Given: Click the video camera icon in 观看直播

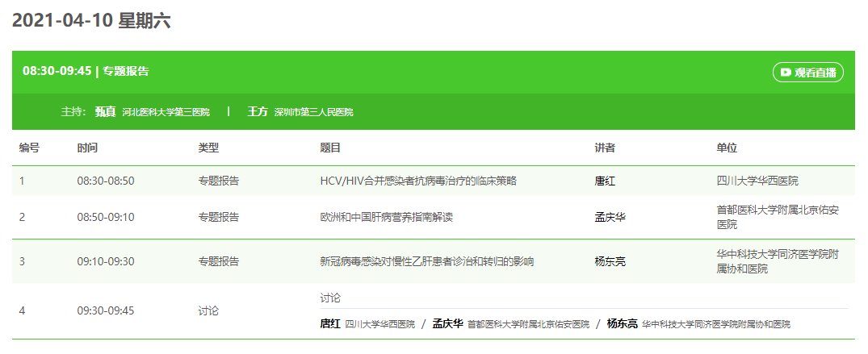Looking at the screenshot, I should point(786,72).
